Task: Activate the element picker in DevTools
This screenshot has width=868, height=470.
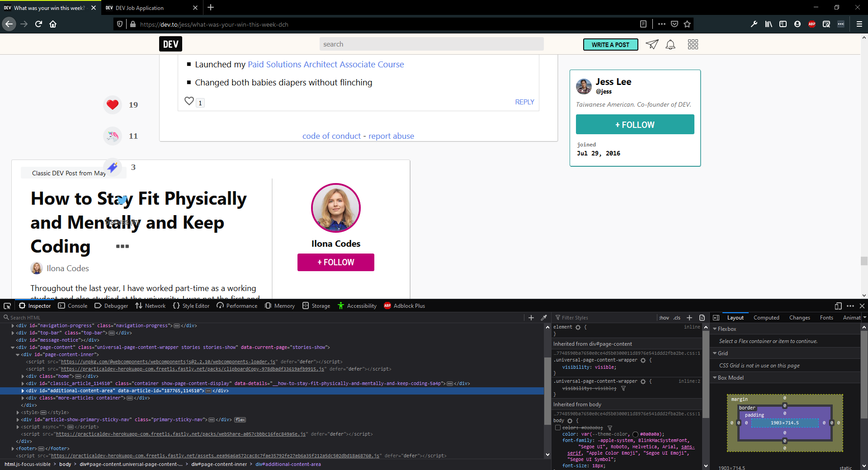Action: pos(7,306)
